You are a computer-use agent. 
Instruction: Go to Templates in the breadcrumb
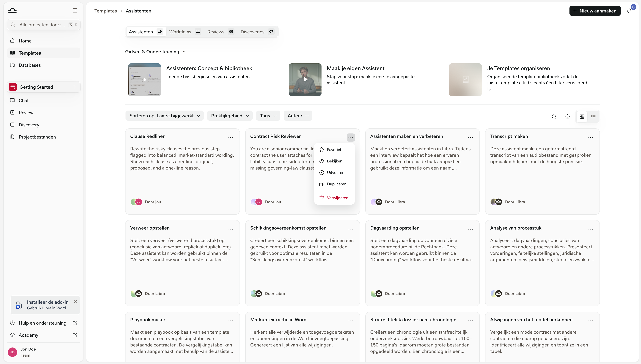coord(106,11)
